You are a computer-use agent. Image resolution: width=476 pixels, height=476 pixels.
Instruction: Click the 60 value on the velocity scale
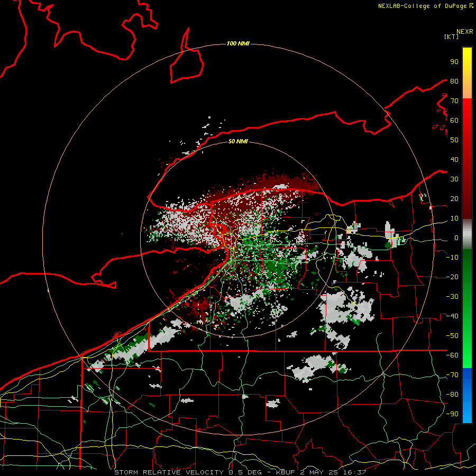454,120
